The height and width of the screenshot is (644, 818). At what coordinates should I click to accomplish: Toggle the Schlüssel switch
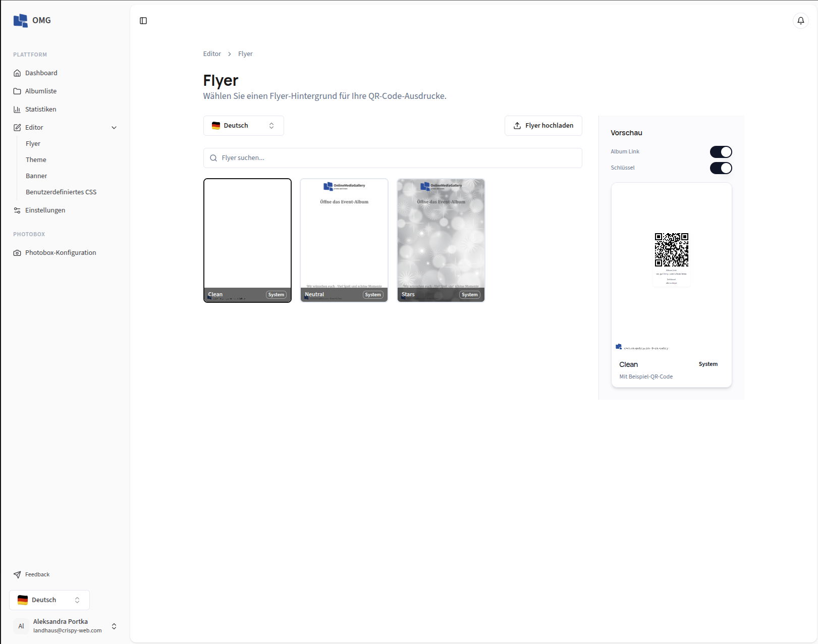click(x=721, y=168)
